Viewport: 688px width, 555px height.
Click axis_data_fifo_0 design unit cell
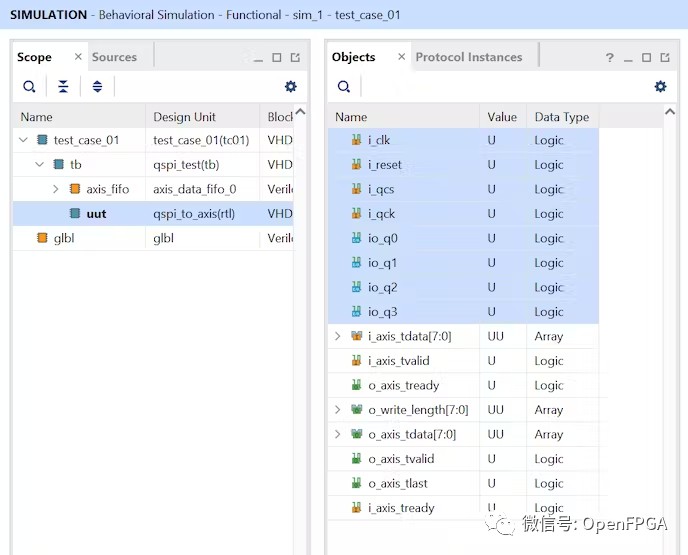coord(202,189)
